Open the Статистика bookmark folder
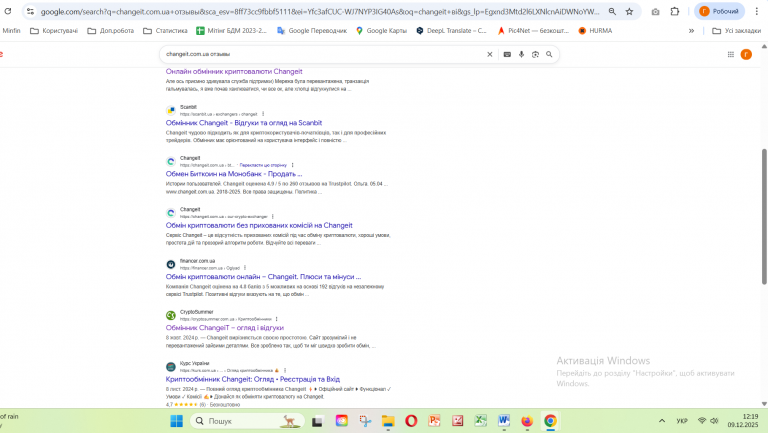 pyautogui.click(x=165, y=30)
